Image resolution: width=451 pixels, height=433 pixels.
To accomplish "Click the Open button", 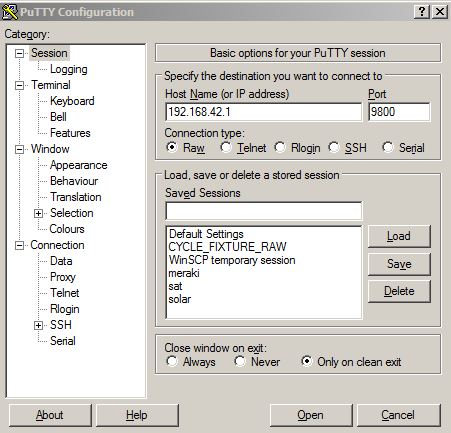I will 311,415.
